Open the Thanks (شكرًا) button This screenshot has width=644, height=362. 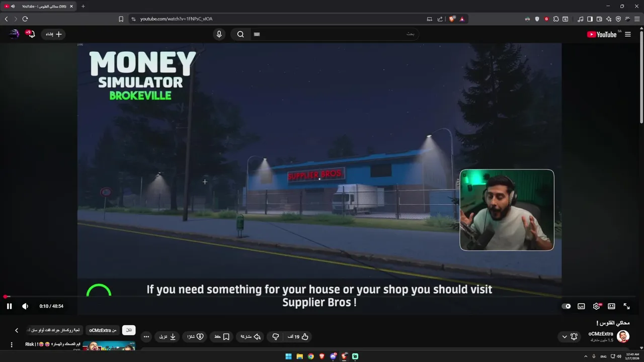tap(195, 337)
